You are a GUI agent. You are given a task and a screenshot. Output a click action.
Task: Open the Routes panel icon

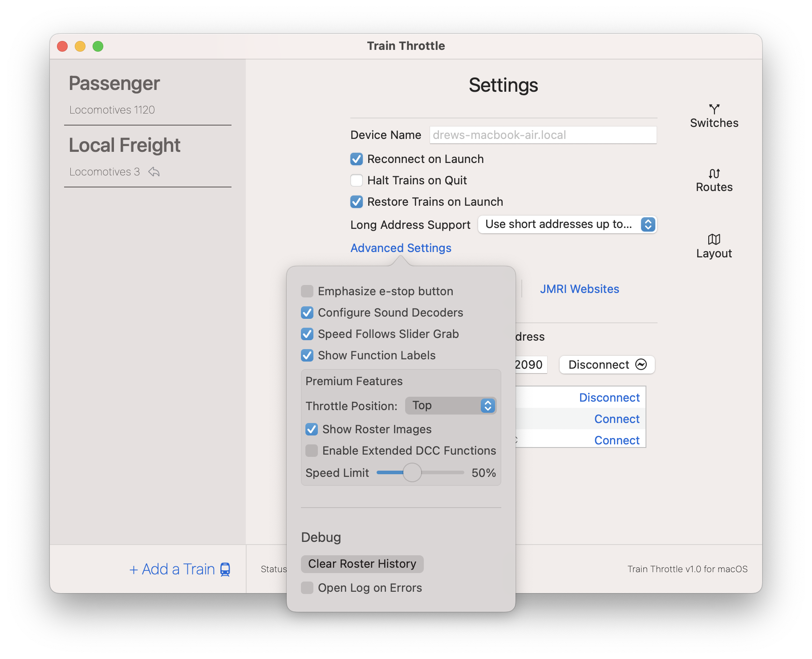[714, 174]
